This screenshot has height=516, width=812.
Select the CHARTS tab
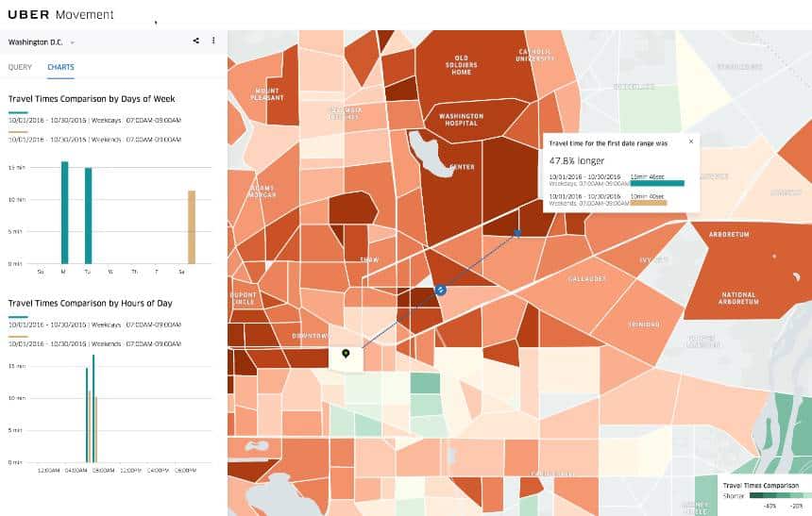tap(60, 67)
